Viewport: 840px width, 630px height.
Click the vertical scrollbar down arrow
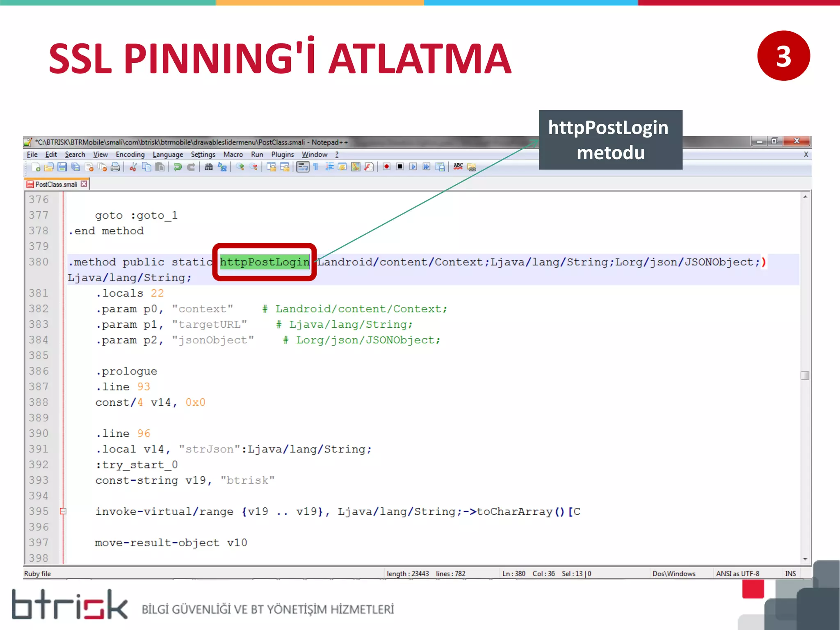(x=805, y=559)
